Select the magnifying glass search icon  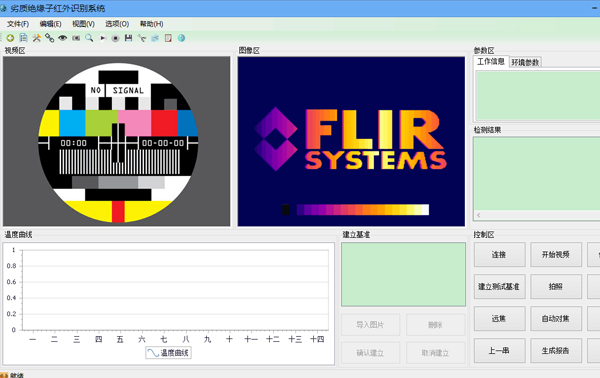coord(89,38)
